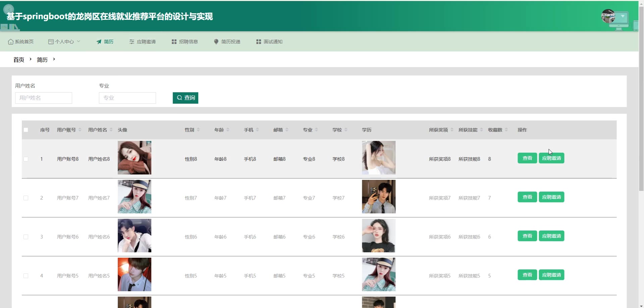The width and height of the screenshot is (644, 308).
Task: Click the sort arrows on 所获技能 column
Action: 481,130
